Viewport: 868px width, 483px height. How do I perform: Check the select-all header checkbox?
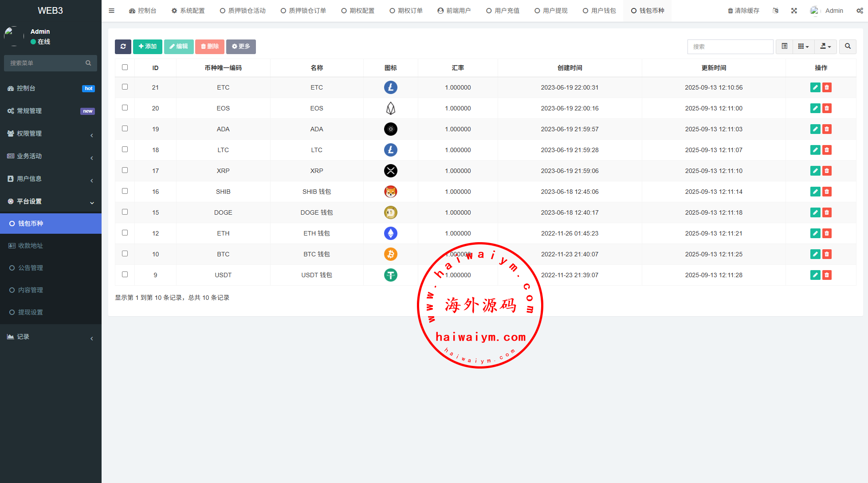pyautogui.click(x=125, y=67)
